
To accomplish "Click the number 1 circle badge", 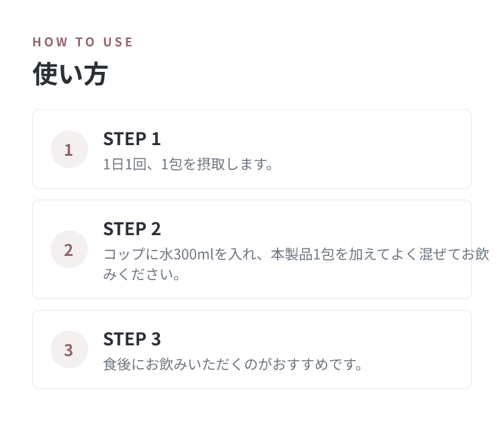I will pos(69,149).
